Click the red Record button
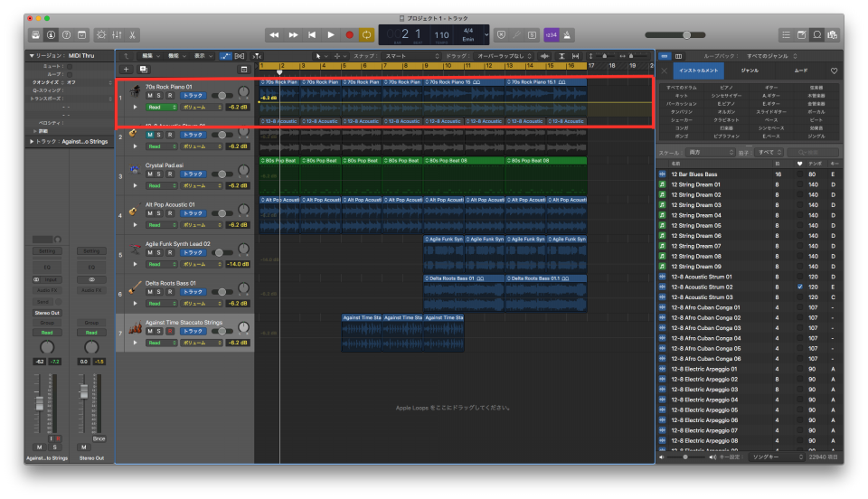 349,35
